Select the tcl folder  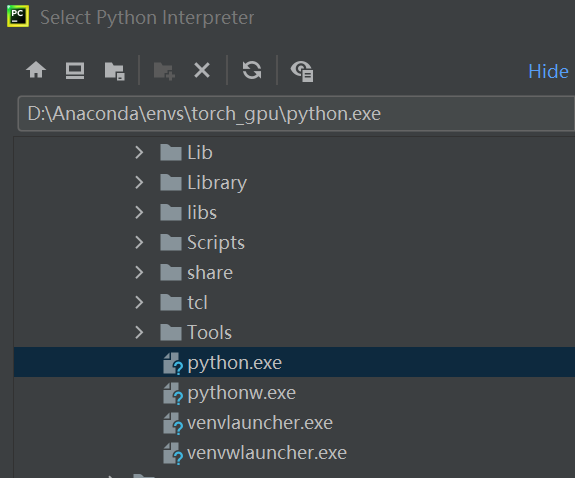pyautogui.click(x=197, y=303)
